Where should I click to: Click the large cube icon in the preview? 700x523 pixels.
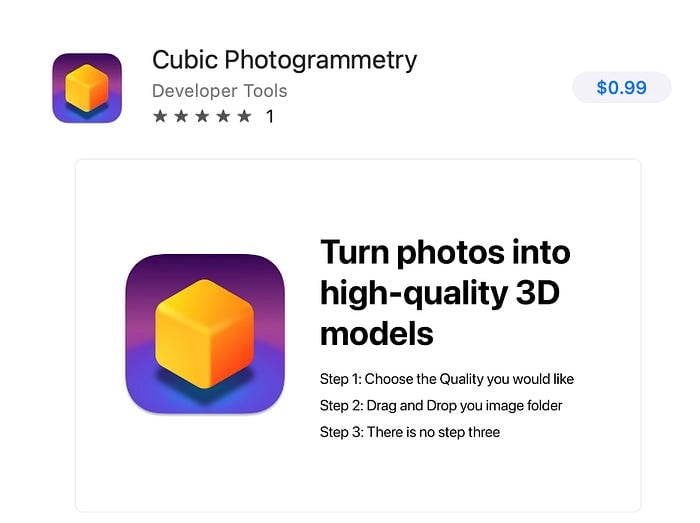tap(205, 334)
